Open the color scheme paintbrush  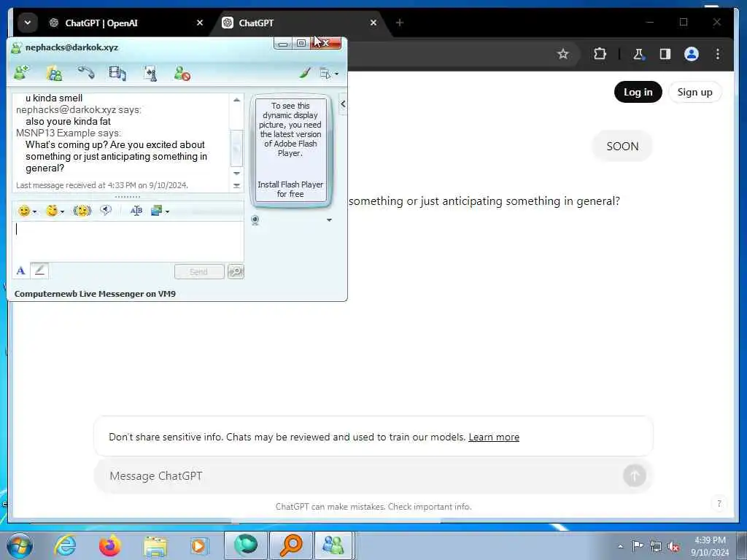pyautogui.click(x=305, y=73)
